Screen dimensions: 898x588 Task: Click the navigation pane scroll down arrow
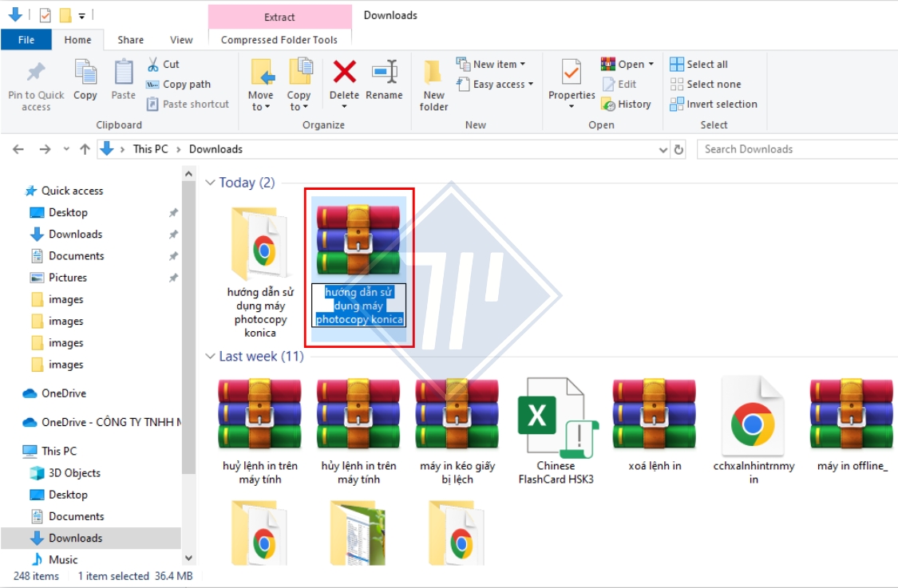tap(188, 558)
